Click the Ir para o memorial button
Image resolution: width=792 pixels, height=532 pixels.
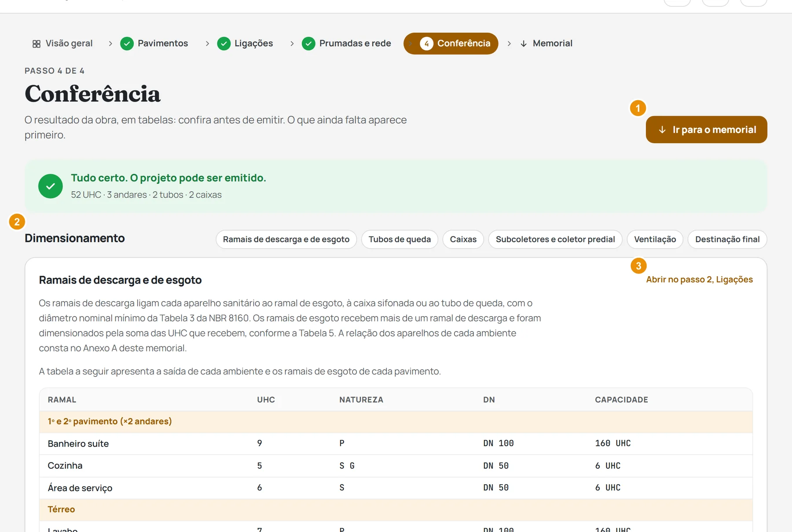tap(706, 130)
